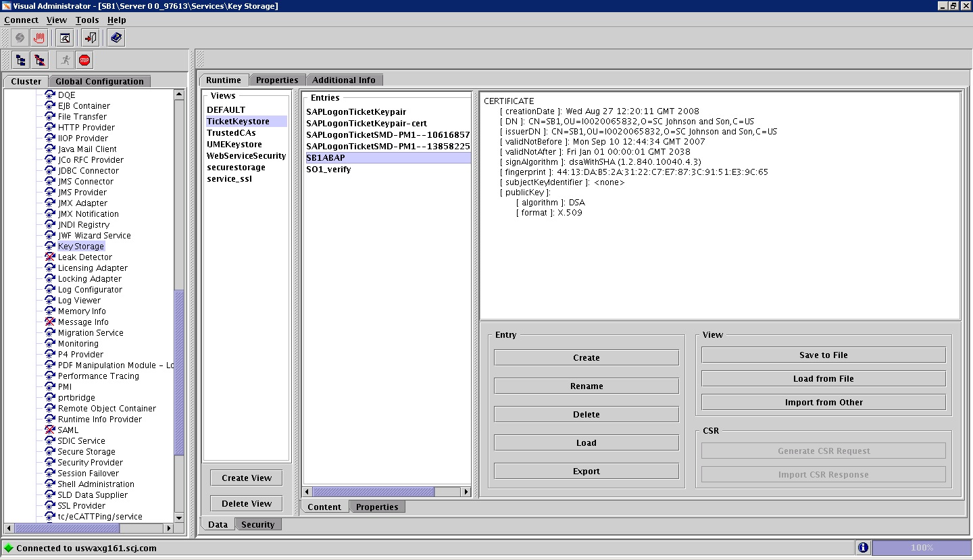Click the expand tree icon
973x560 pixels.
[x=20, y=60]
